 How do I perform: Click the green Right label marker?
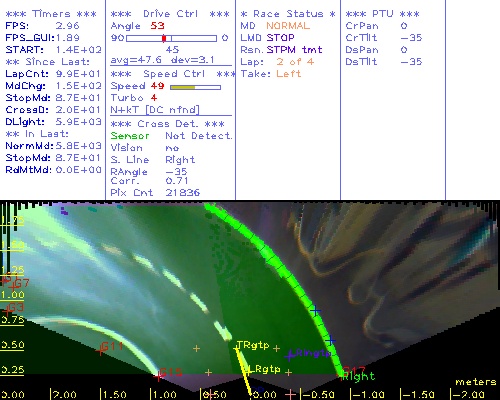pos(359,377)
